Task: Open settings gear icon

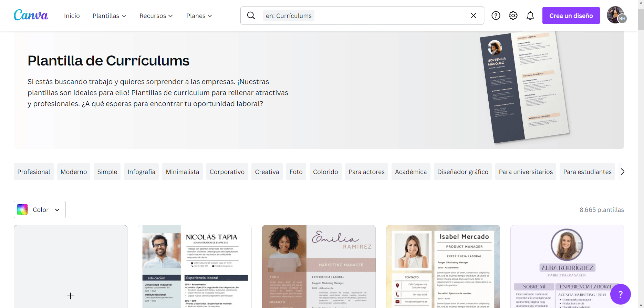Action: [x=513, y=16]
